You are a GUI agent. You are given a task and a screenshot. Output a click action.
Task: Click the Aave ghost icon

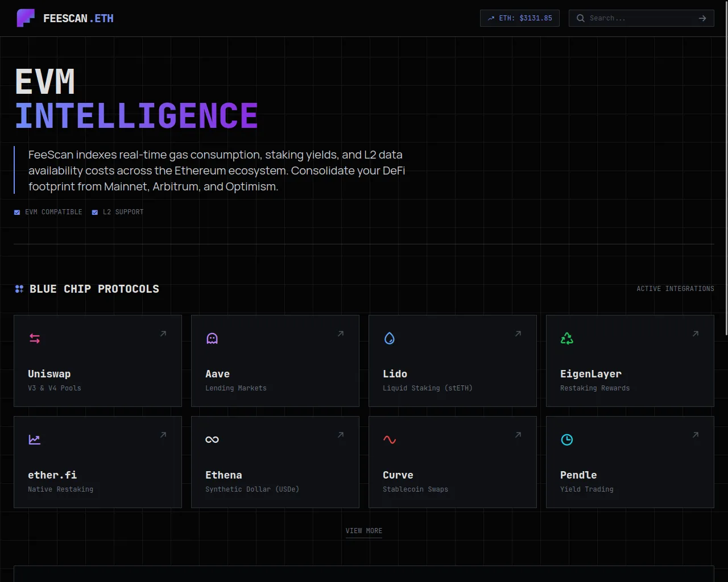point(212,339)
